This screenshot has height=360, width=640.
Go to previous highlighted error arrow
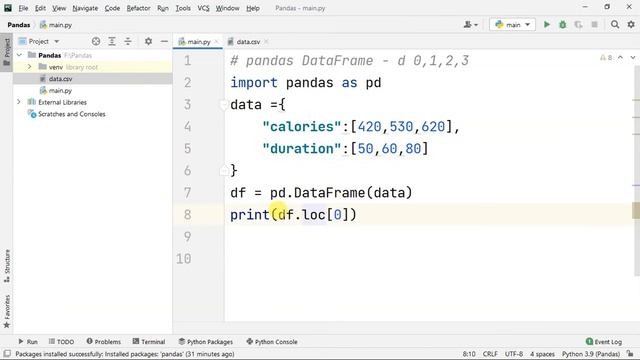click(x=620, y=58)
